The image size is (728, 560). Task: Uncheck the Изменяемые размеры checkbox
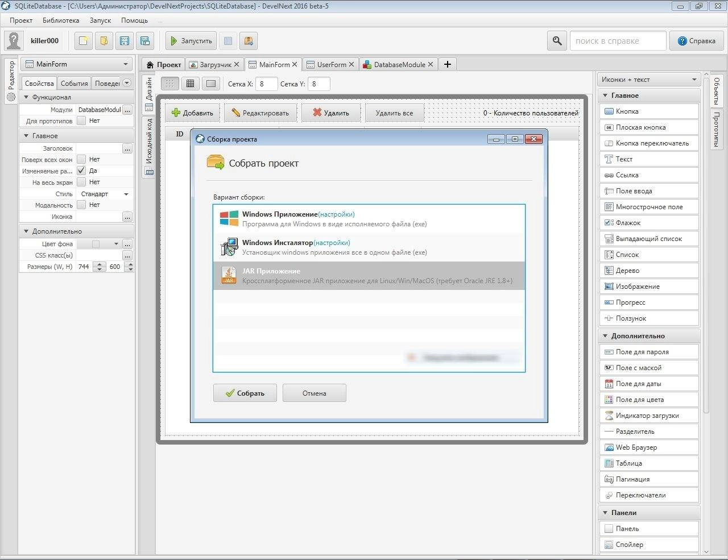tap(81, 171)
